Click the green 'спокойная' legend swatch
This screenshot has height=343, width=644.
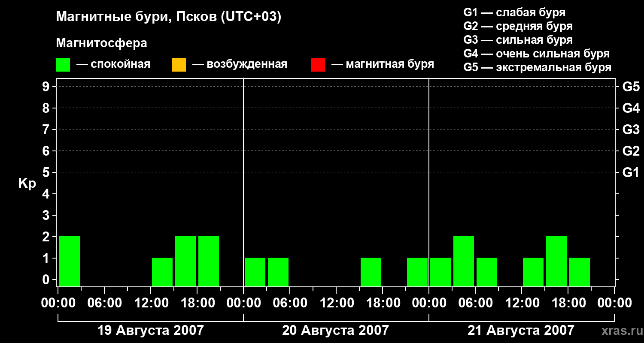(x=63, y=65)
